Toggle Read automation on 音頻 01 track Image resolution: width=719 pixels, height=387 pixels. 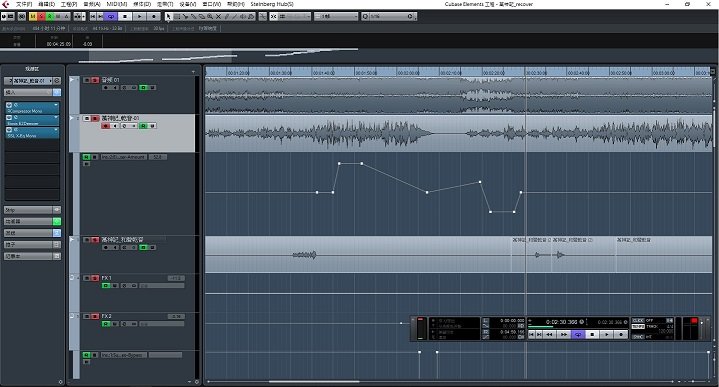pos(144,88)
